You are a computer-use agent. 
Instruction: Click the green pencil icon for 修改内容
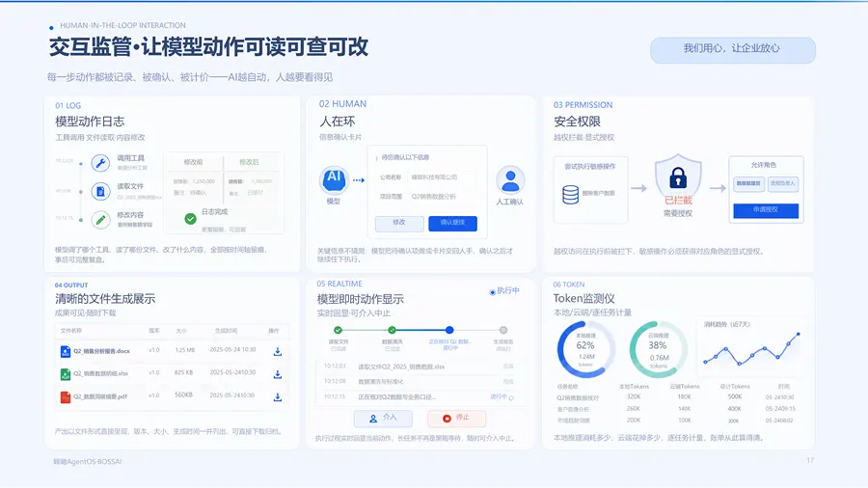(x=100, y=220)
